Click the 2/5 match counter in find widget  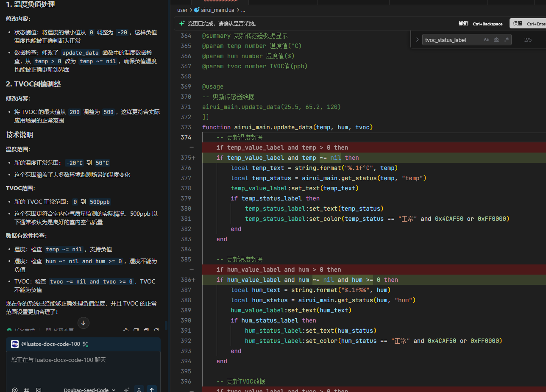[x=528, y=40]
